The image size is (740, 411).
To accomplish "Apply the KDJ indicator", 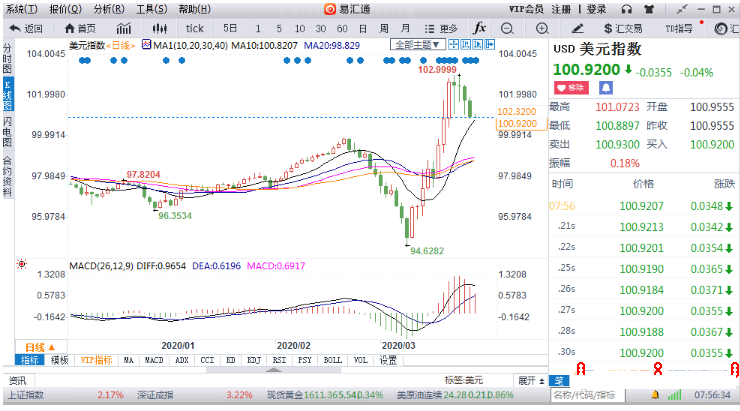I will pyautogui.click(x=254, y=361).
